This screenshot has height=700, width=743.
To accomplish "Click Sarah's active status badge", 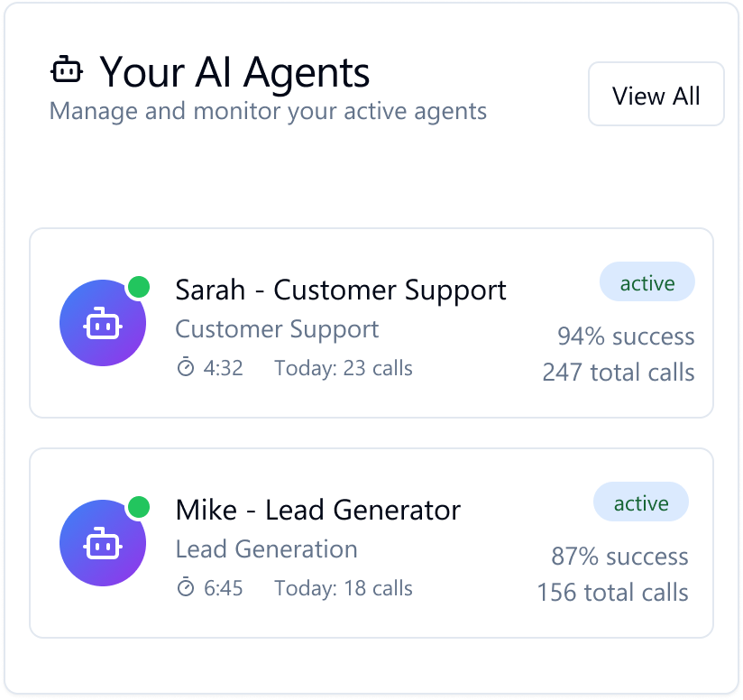I will [x=647, y=283].
